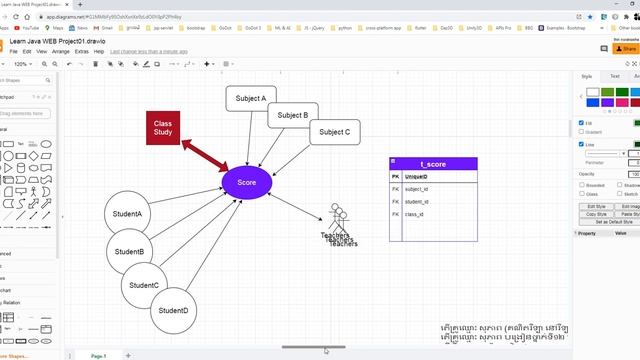
Task: Open the Arrange menu
Action: 61,52
